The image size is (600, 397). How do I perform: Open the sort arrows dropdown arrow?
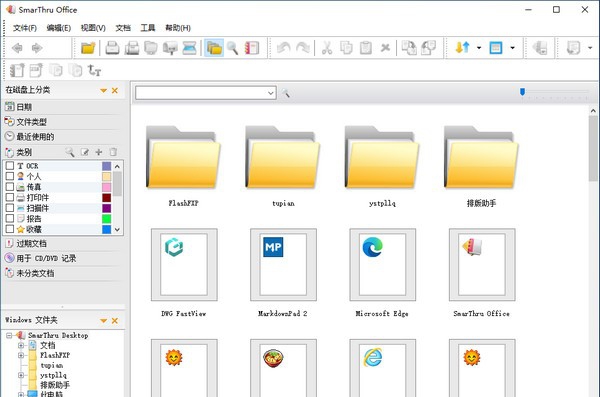(479, 48)
